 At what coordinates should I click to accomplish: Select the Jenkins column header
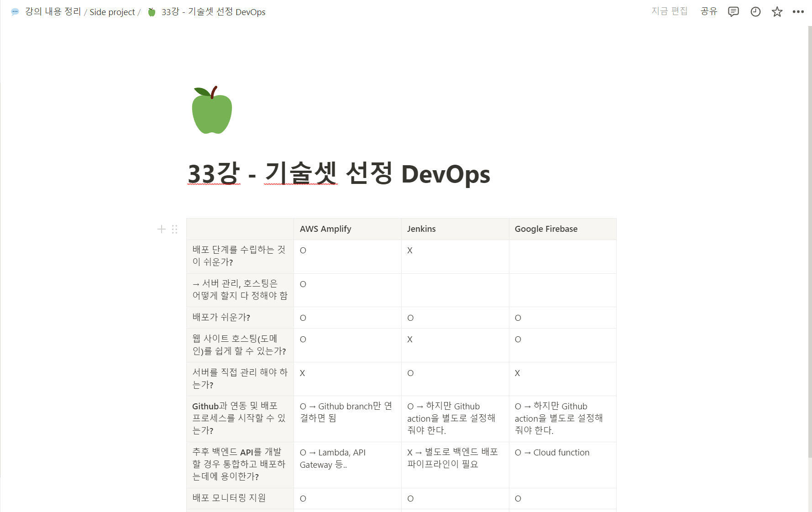coord(455,229)
